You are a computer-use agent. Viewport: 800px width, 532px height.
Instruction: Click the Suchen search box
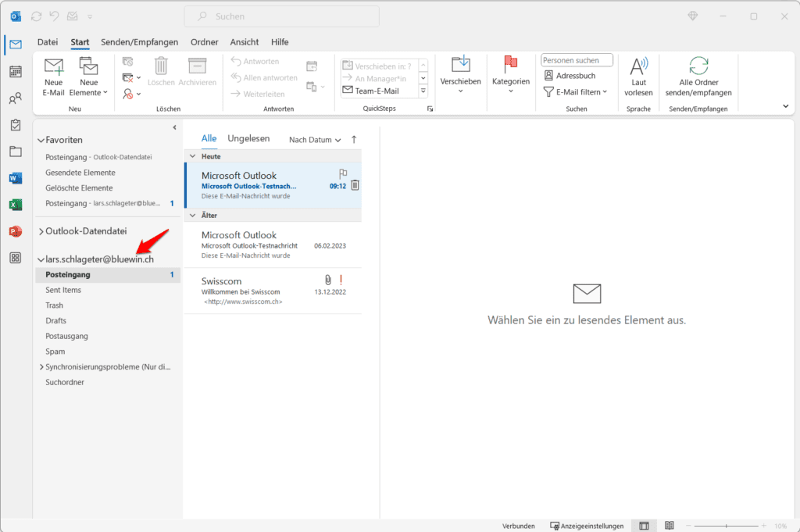[x=281, y=16]
